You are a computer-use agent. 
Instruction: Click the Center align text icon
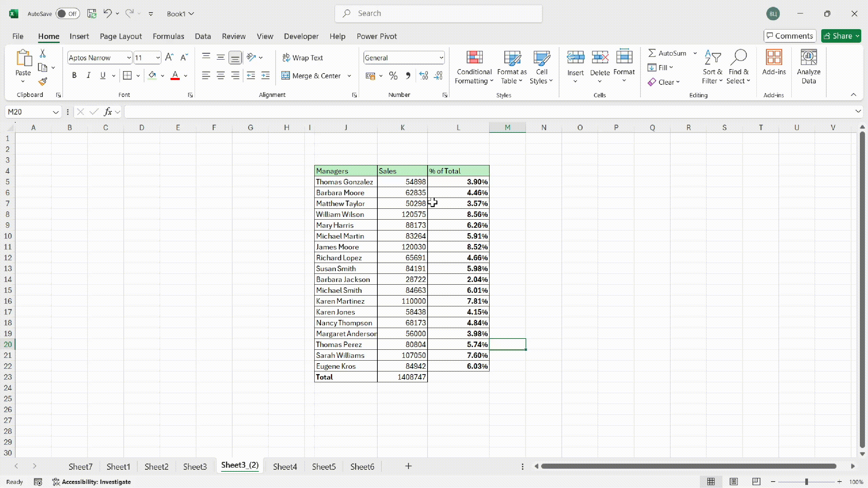pyautogui.click(x=221, y=76)
